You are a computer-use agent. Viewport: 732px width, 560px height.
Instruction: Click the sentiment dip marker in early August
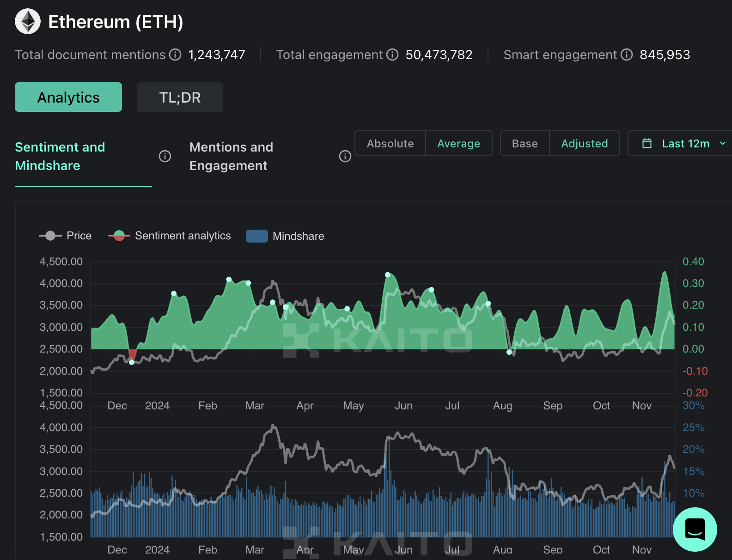pos(509,352)
